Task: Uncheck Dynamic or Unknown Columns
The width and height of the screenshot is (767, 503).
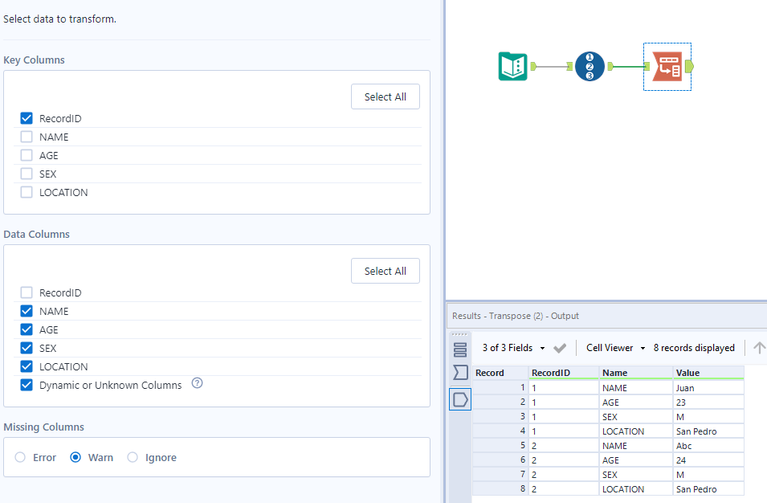Action: click(26, 385)
